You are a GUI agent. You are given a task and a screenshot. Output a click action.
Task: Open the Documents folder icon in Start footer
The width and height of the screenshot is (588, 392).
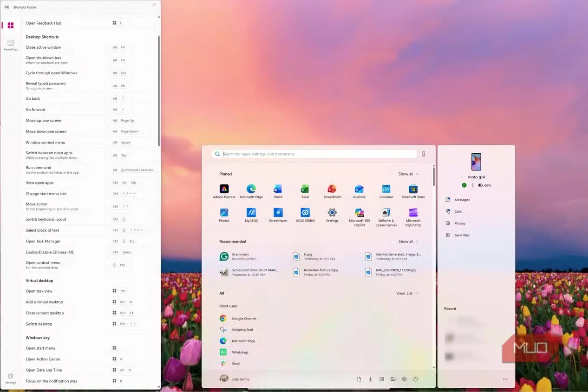tap(359, 379)
